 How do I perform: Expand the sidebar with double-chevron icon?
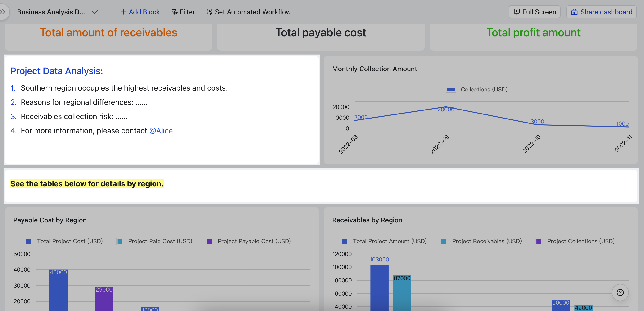3,12
